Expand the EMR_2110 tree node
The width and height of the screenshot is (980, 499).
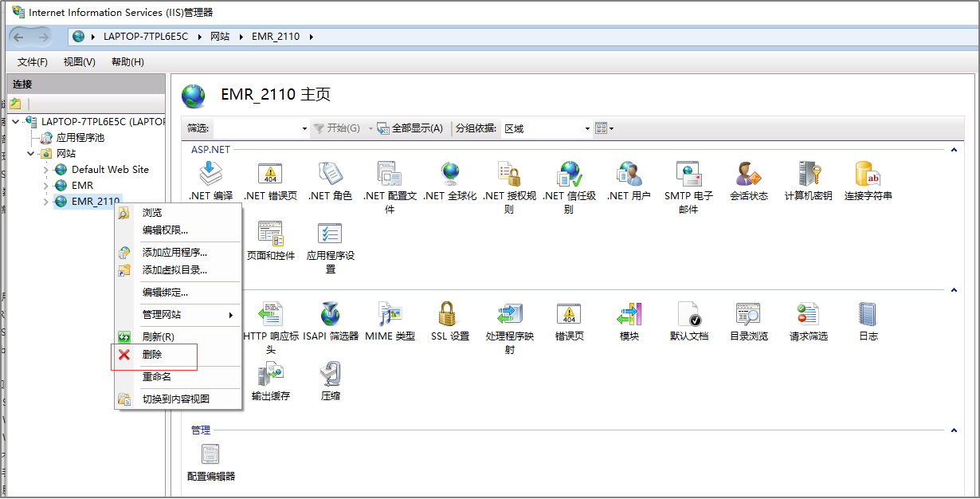pyautogui.click(x=46, y=202)
